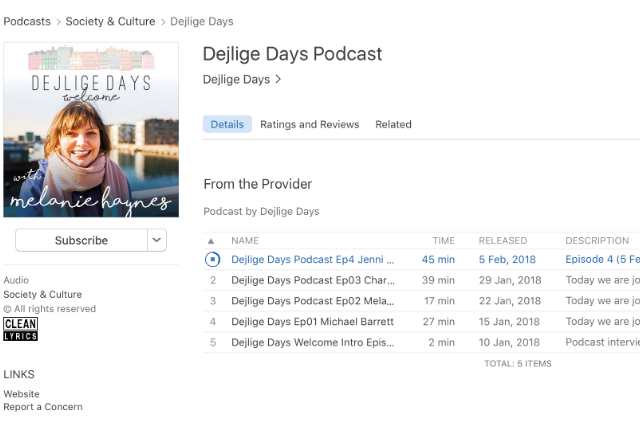The height and width of the screenshot is (430, 640).
Task: Select Dejlige Days Podcast Ep02 episode
Action: pos(312,301)
